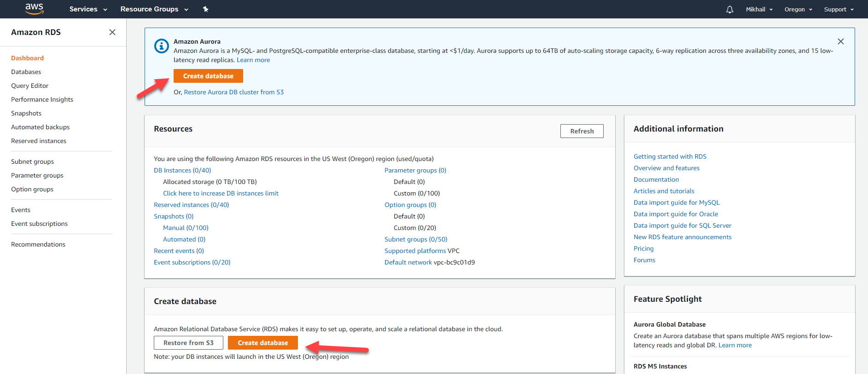Open Getting started with RDS link

point(670,156)
